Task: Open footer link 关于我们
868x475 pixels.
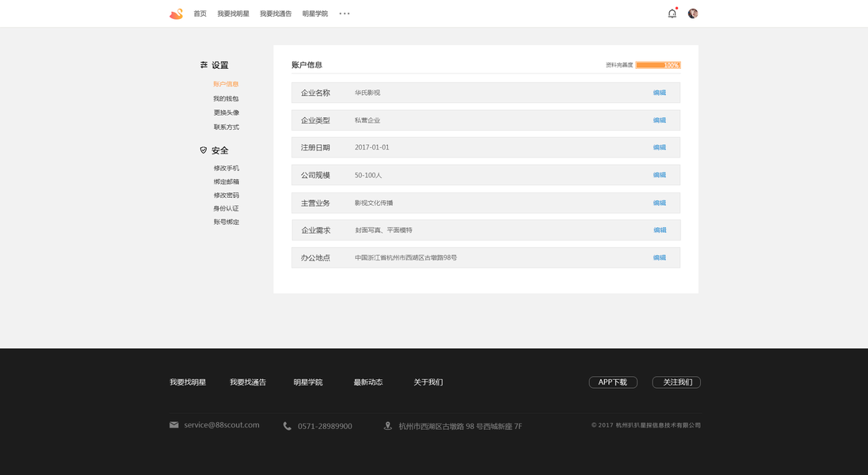Action: coord(428,382)
